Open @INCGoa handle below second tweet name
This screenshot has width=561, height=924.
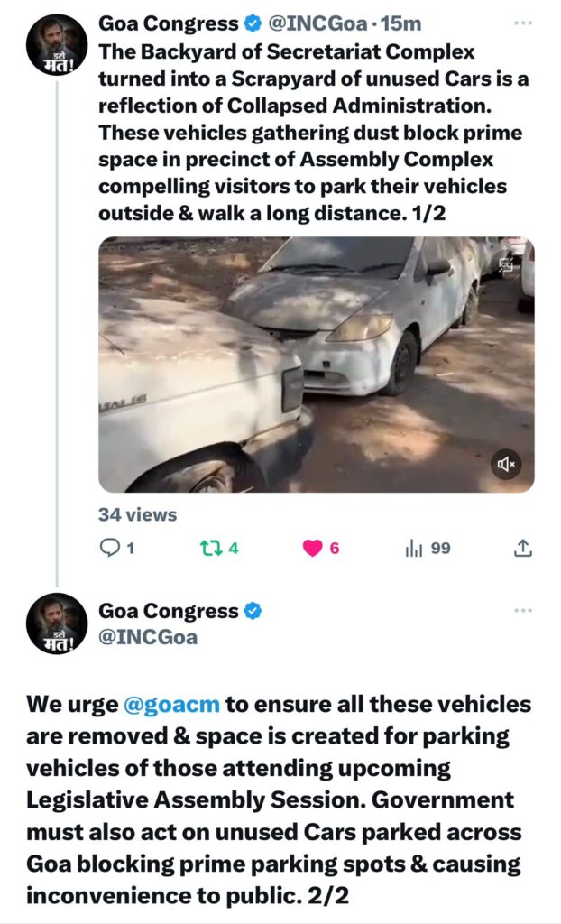pos(148,637)
